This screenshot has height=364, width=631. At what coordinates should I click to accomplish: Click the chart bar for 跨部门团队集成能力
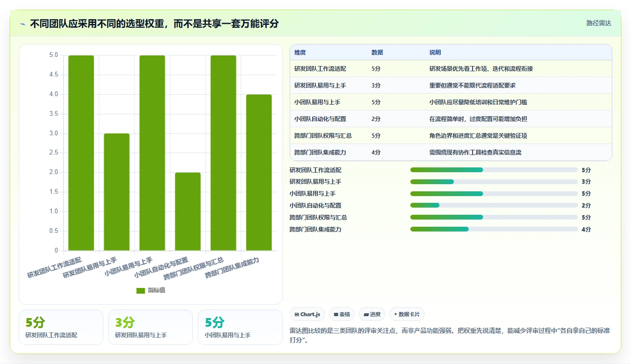(x=259, y=172)
